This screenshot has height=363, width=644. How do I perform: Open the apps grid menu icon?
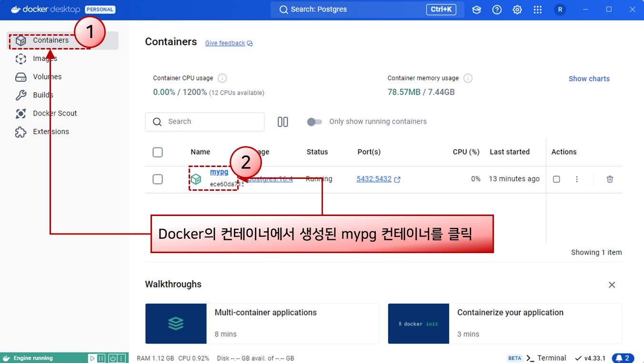click(x=538, y=10)
